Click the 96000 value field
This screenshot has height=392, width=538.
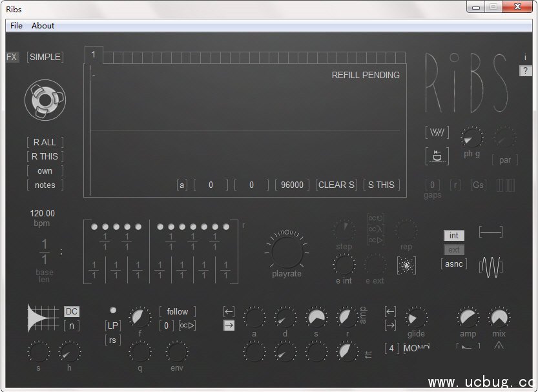coord(292,185)
